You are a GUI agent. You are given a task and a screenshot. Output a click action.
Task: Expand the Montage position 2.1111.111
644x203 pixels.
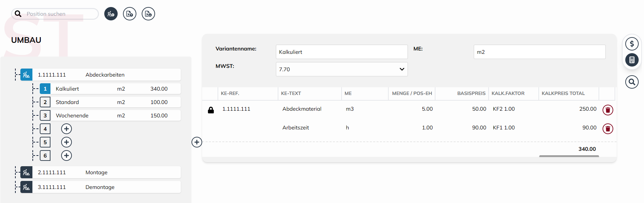point(26,173)
